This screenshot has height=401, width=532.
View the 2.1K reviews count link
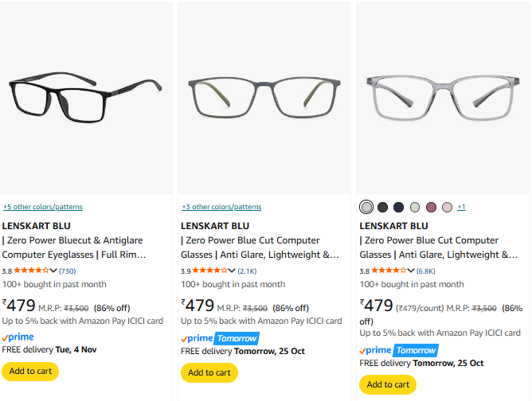click(247, 271)
